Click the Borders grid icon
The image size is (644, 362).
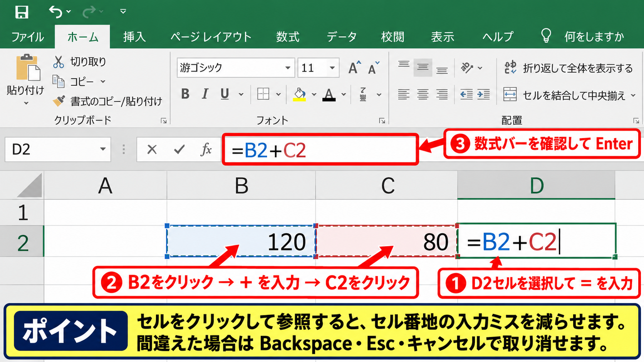pyautogui.click(x=263, y=94)
